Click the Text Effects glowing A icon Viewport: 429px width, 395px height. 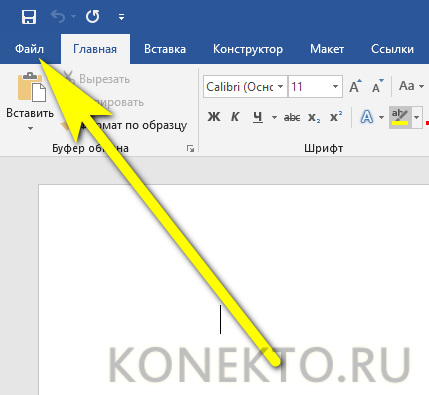[367, 117]
